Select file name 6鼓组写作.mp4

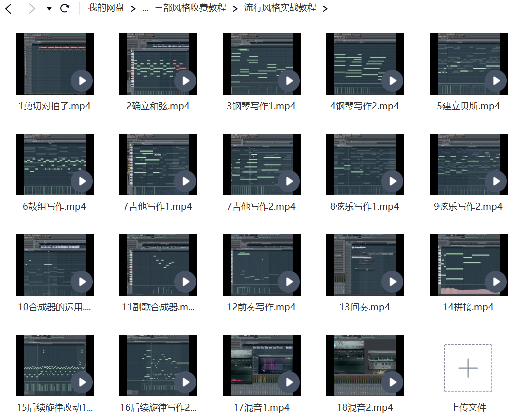point(55,207)
